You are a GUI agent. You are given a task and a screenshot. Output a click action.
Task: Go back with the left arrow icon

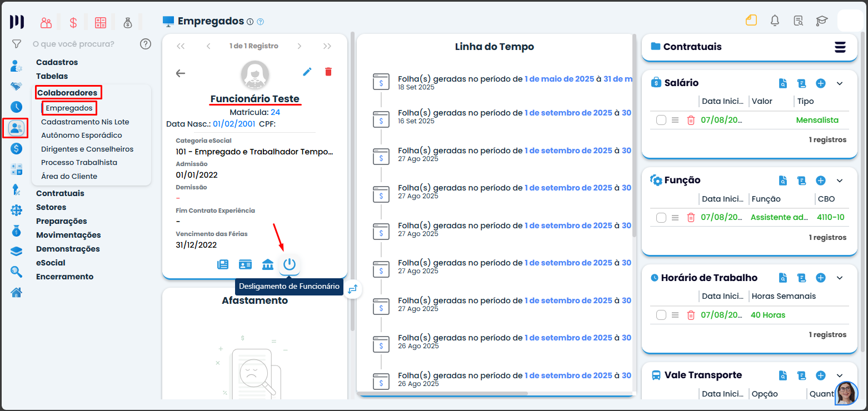coord(181,73)
